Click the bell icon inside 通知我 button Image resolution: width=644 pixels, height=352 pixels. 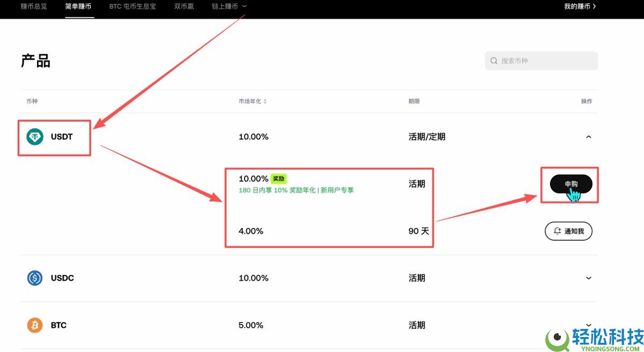pos(557,231)
